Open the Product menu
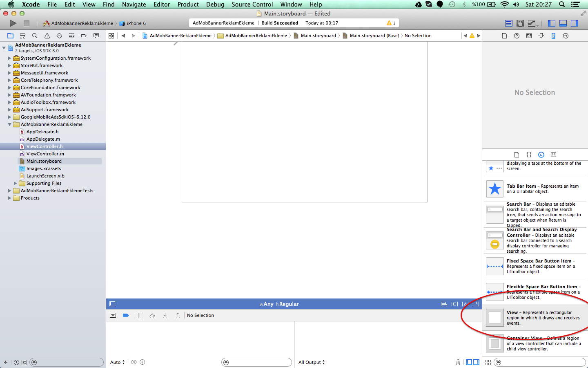 coord(188,4)
